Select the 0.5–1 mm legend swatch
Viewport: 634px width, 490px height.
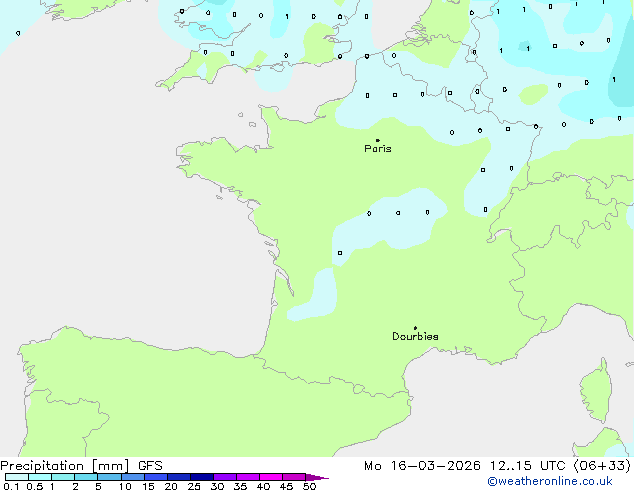[40, 477]
